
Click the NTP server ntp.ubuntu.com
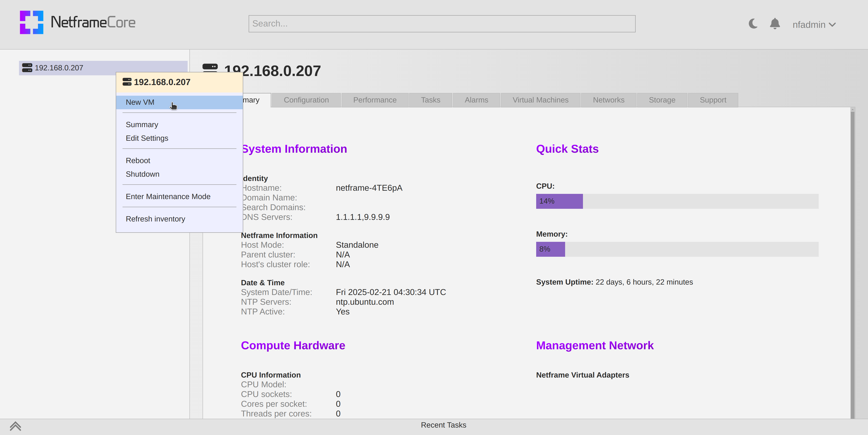click(365, 302)
